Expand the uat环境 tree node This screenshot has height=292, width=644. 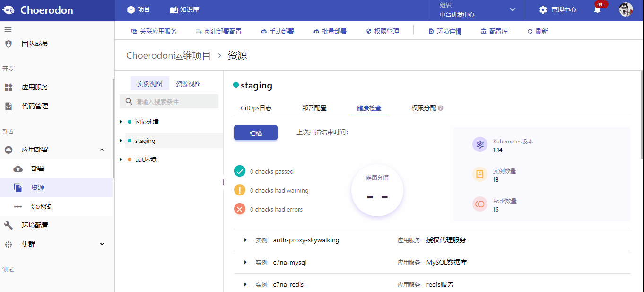(x=121, y=159)
